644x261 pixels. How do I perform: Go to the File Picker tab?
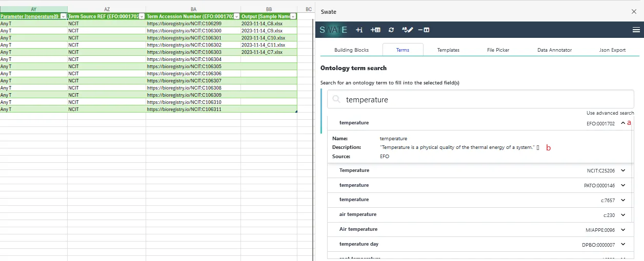tap(498, 50)
